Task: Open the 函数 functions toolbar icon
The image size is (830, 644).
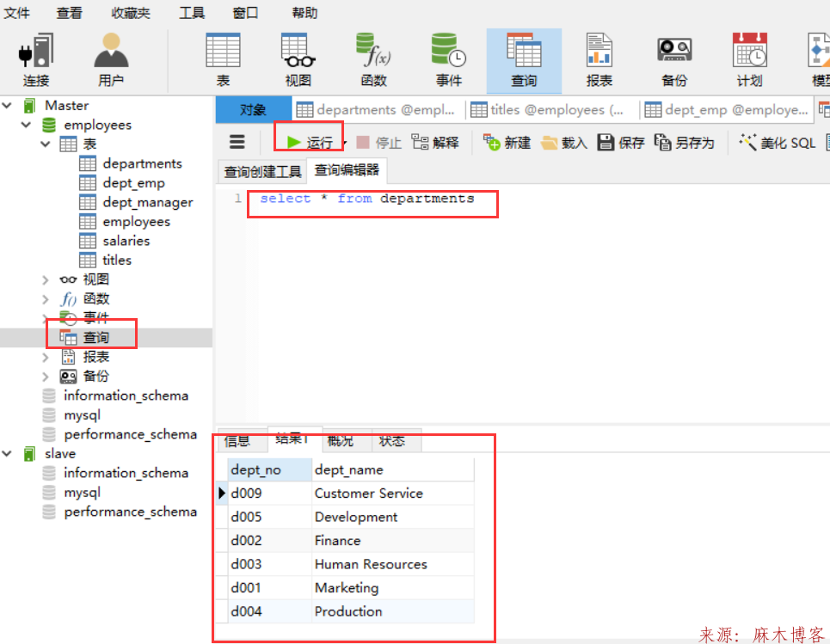Action: (373, 60)
